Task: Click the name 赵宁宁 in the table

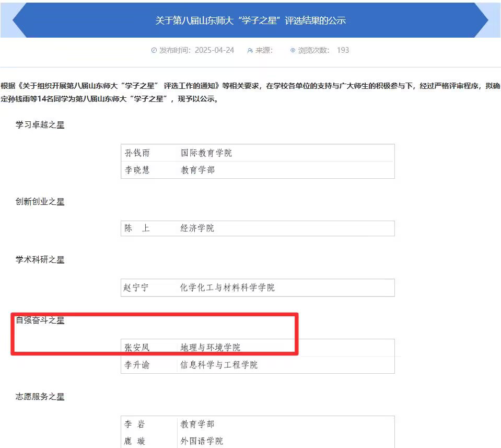Action: (x=136, y=288)
